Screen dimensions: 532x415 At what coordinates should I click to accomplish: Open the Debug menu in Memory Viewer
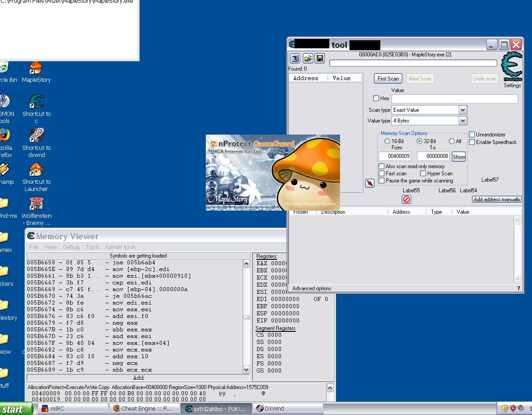click(x=71, y=247)
